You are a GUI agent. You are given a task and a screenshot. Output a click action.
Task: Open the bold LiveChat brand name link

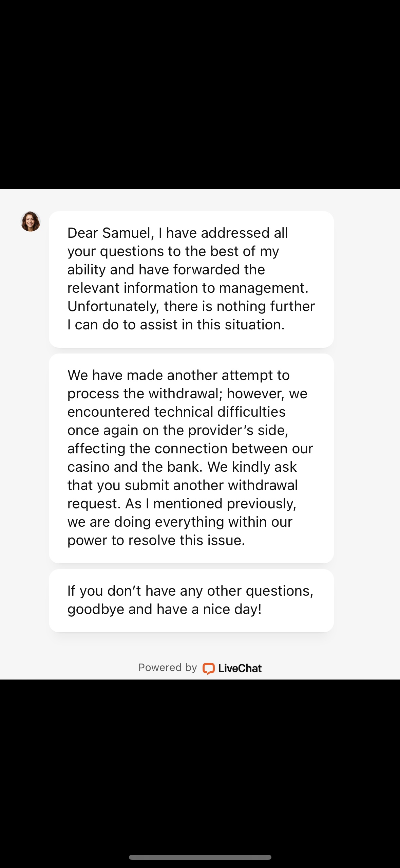(240, 668)
